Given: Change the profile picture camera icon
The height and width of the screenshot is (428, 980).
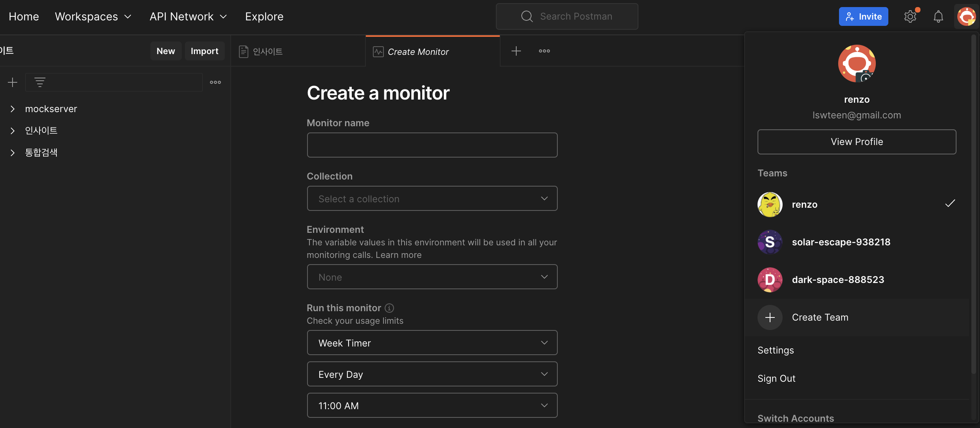Looking at the screenshot, I should pos(865,77).
